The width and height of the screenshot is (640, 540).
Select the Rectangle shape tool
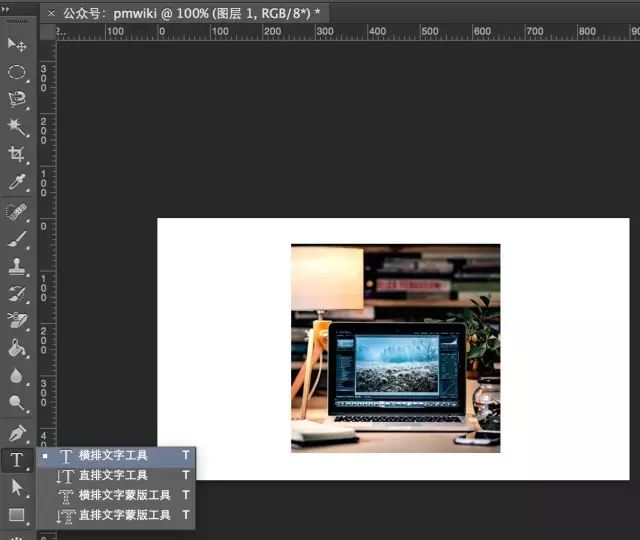pyautogui.click(x=17, y=515)
